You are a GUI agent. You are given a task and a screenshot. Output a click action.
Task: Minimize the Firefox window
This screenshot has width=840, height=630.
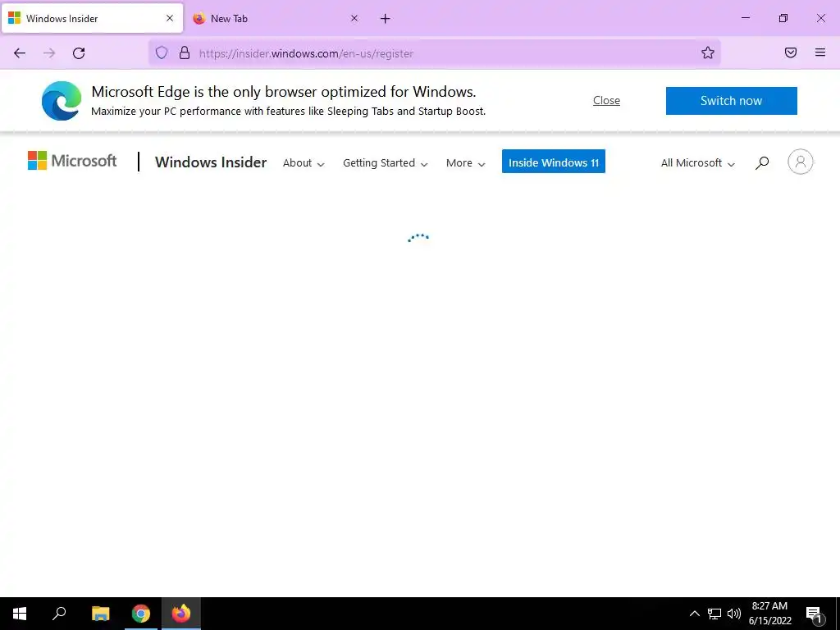point(745,18)
